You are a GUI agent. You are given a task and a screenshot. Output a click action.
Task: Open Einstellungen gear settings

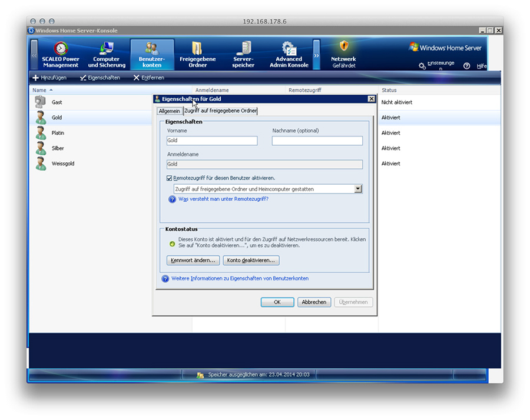(422, 66)
